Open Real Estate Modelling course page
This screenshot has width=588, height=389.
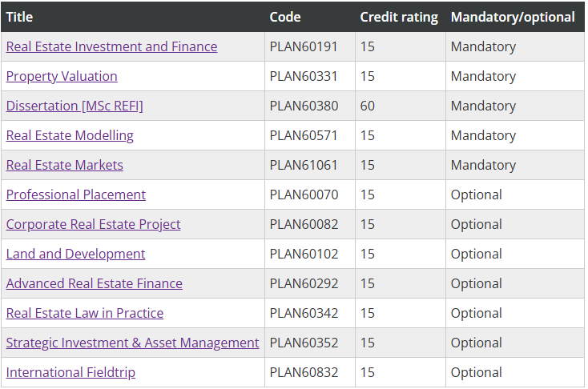(70, 135)
